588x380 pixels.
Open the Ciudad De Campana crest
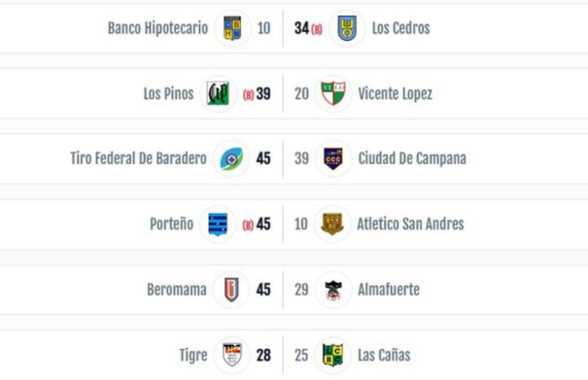point(333,158)
